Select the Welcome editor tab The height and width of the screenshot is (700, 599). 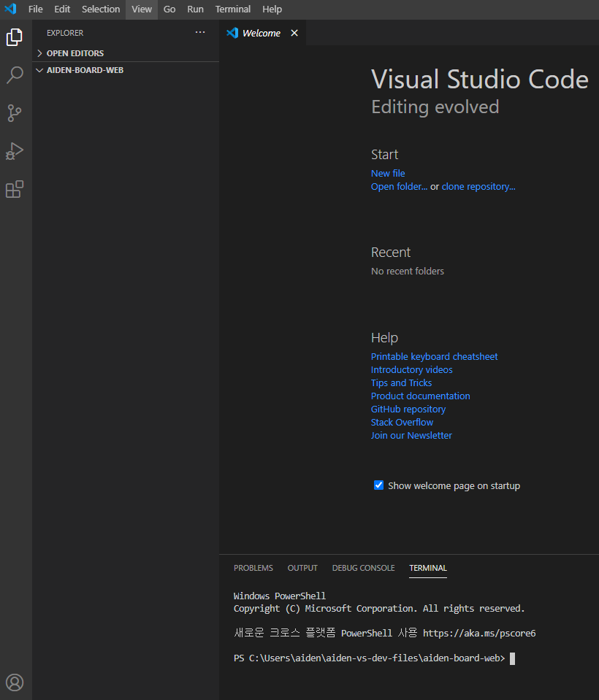click(262, 33)
